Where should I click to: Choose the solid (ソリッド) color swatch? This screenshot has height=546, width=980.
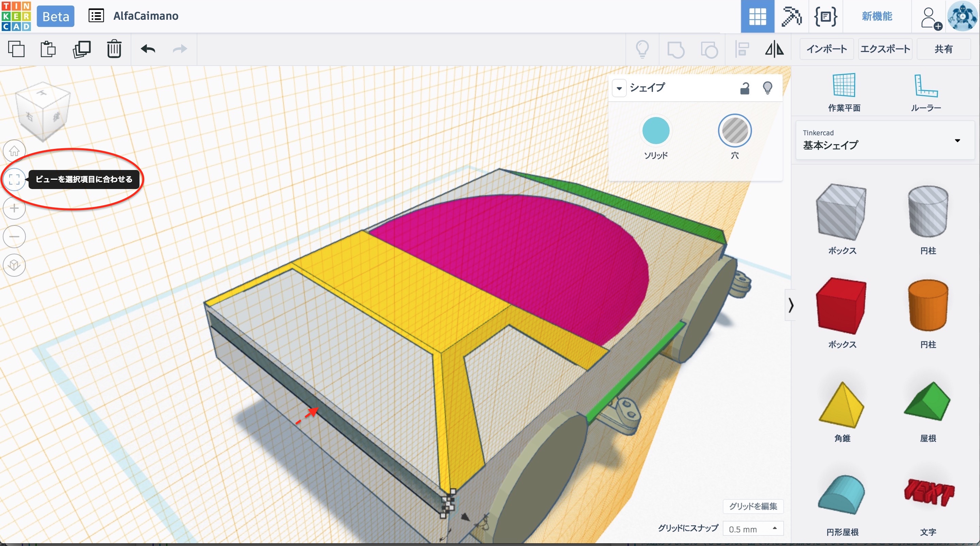(x=655, y=131)
